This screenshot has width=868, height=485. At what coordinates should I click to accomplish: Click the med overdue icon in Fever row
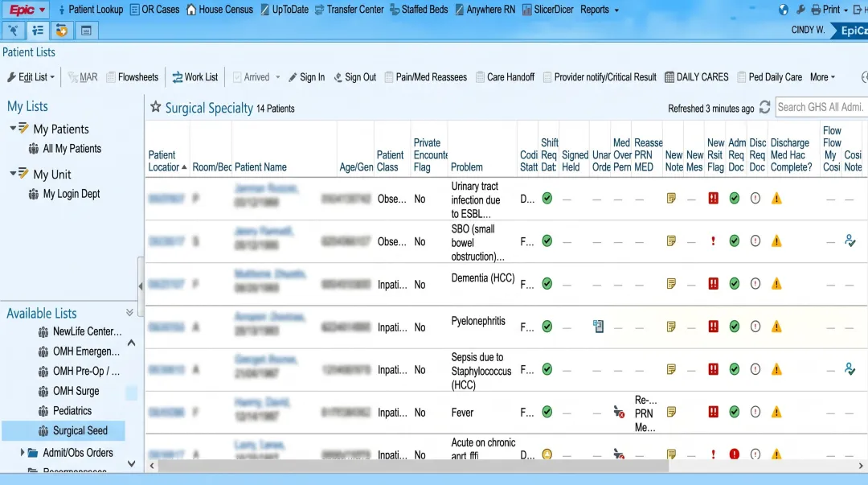(619, 412)
